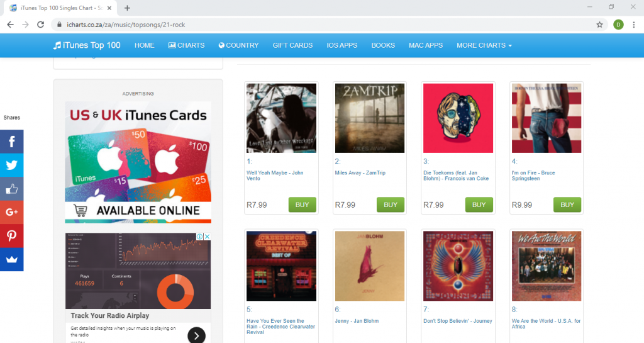This screenshot has width=644, height=343.
Task: Reload the page in browser toolbar
Action: click(40, 25)
